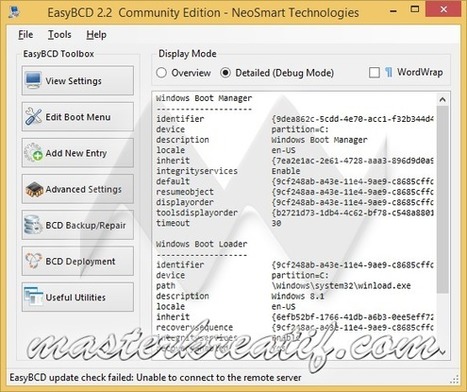The height and width of the screenshot is (392, 467).
Task: Click the 'default' row label
Action: pyautogui.click(x=173, y=181)
